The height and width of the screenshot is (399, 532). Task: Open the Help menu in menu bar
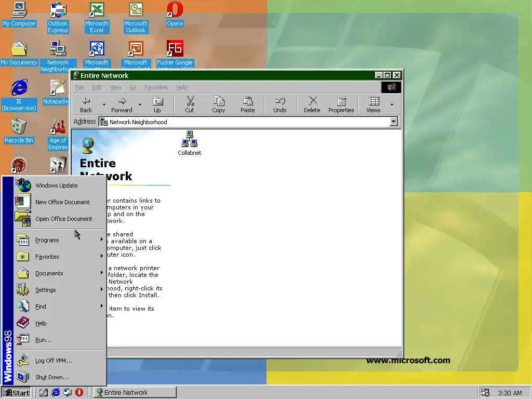181,87
